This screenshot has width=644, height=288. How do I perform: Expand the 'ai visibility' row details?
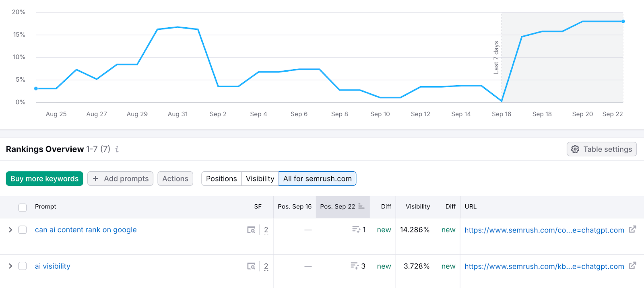coord(10,266)
